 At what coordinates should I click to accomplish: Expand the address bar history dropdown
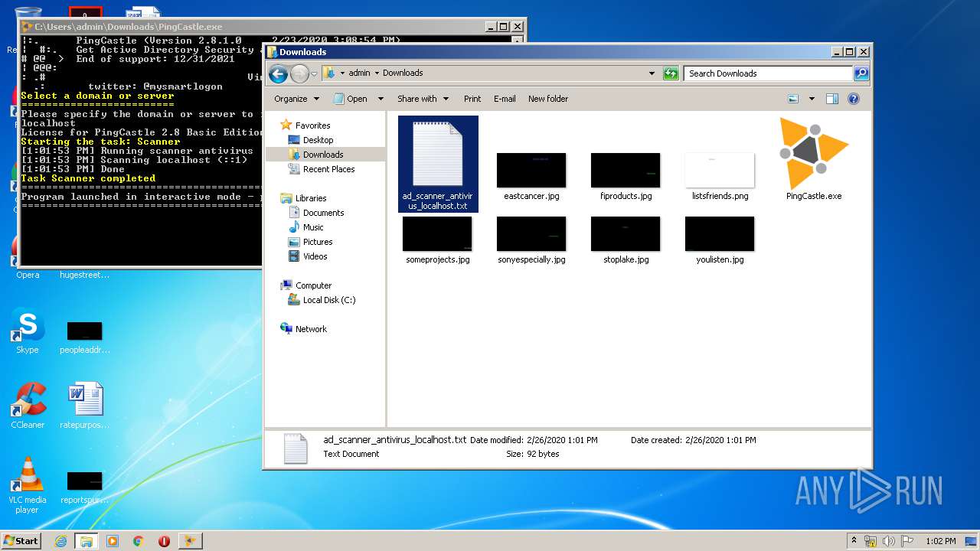652,73
